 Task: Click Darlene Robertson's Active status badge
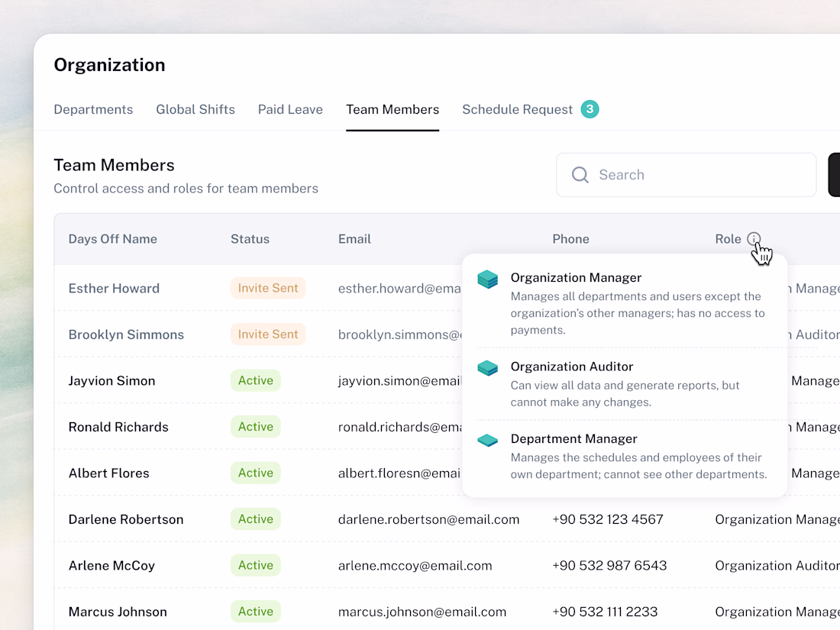[256, 519]
